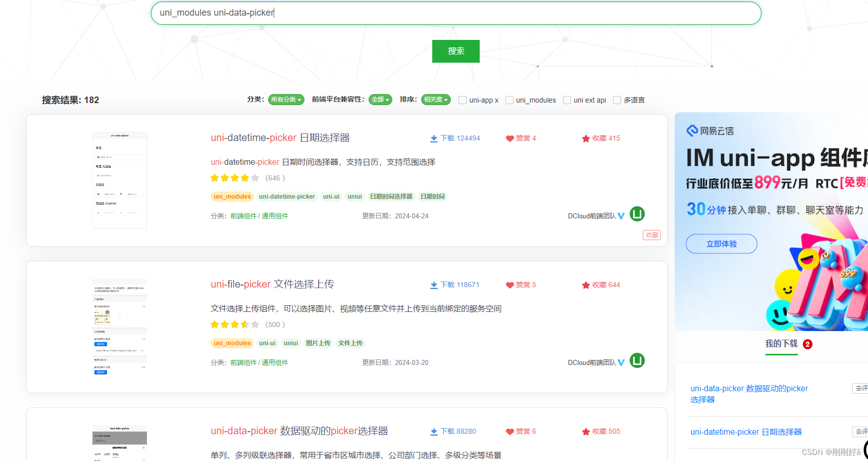Click the star 收藏 icon for uni-data-picker
868x461 pixels.
point(586,431)
